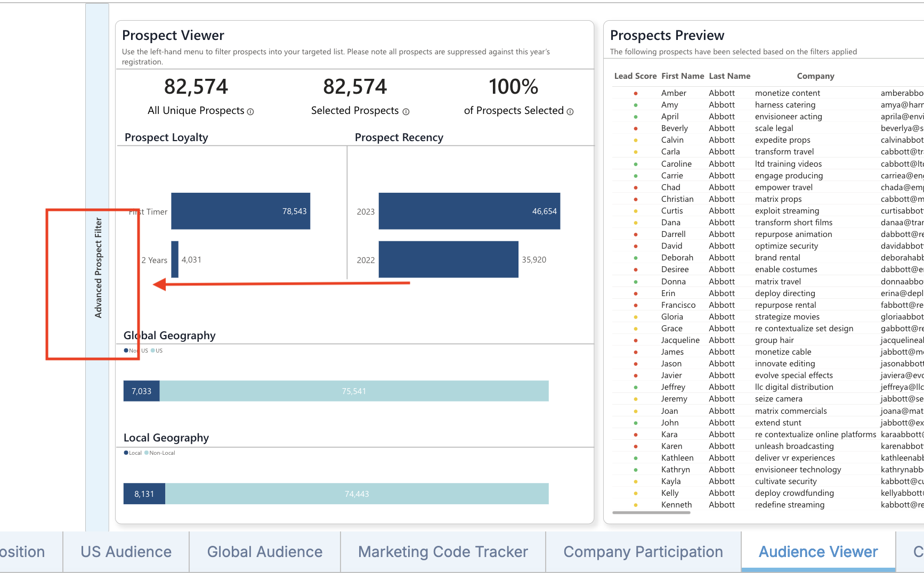Select the 2023 recency bar
924x573 pixels.
coord(469,211)
